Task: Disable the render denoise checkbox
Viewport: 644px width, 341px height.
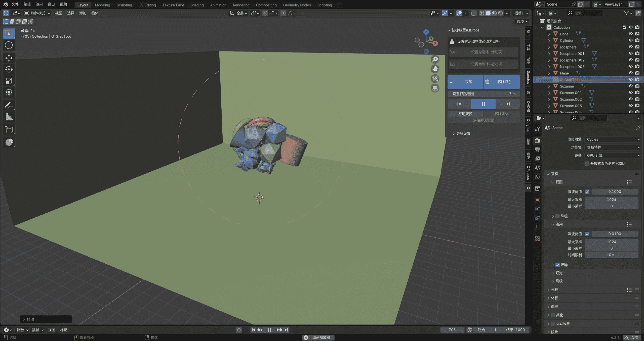Action: click(x=557, y=265)
